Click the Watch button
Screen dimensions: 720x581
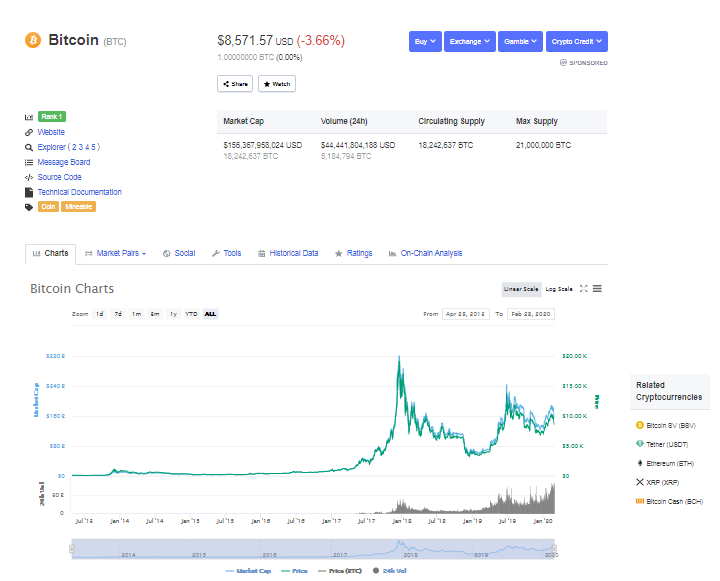(x=277, y=84)
